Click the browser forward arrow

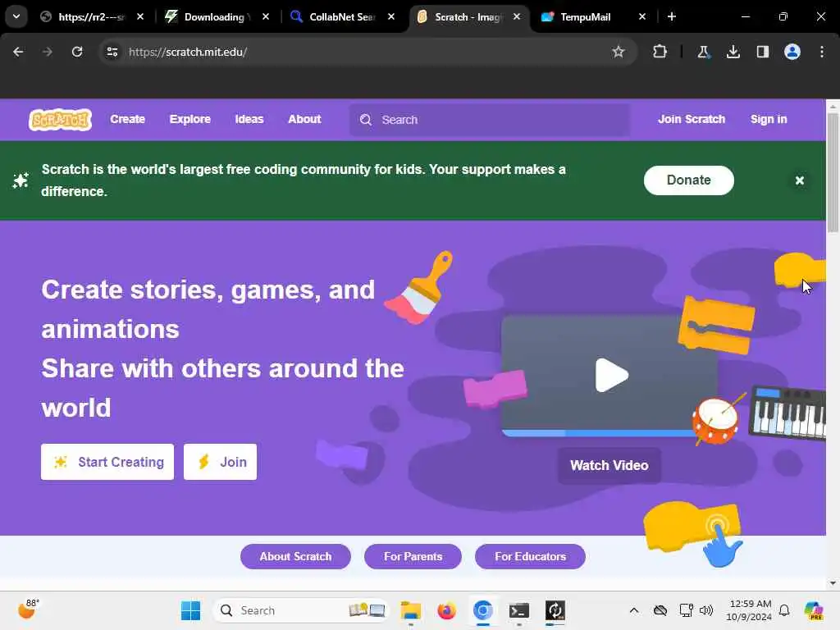coord(47,52)
